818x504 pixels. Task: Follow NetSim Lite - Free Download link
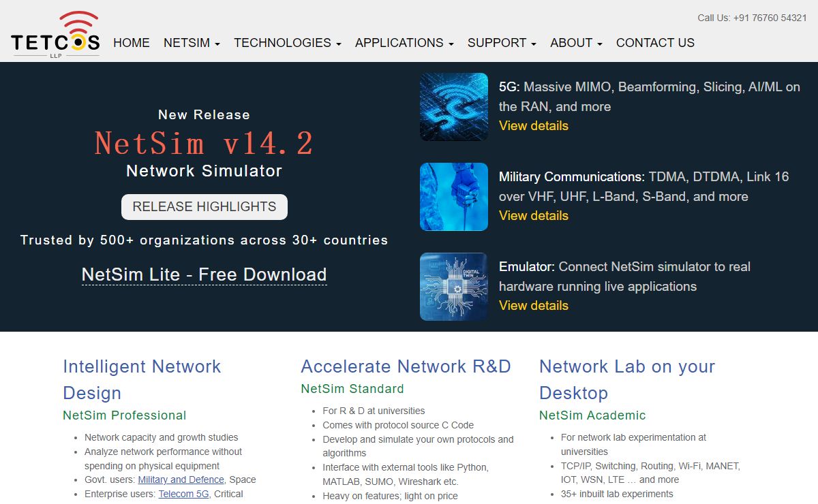[x=204, y=274]
